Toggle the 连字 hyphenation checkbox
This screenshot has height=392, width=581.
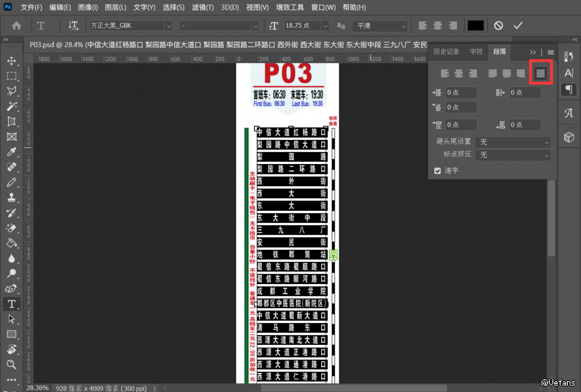click(438, 171)
